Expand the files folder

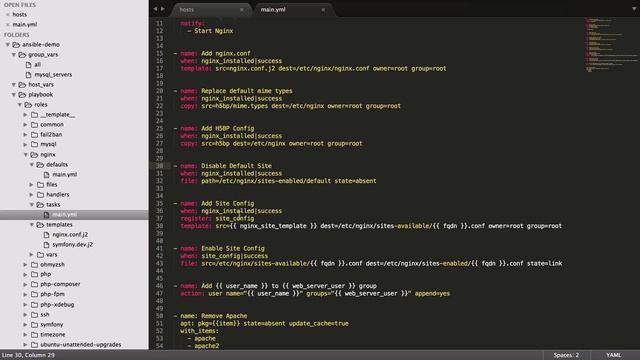32,184
